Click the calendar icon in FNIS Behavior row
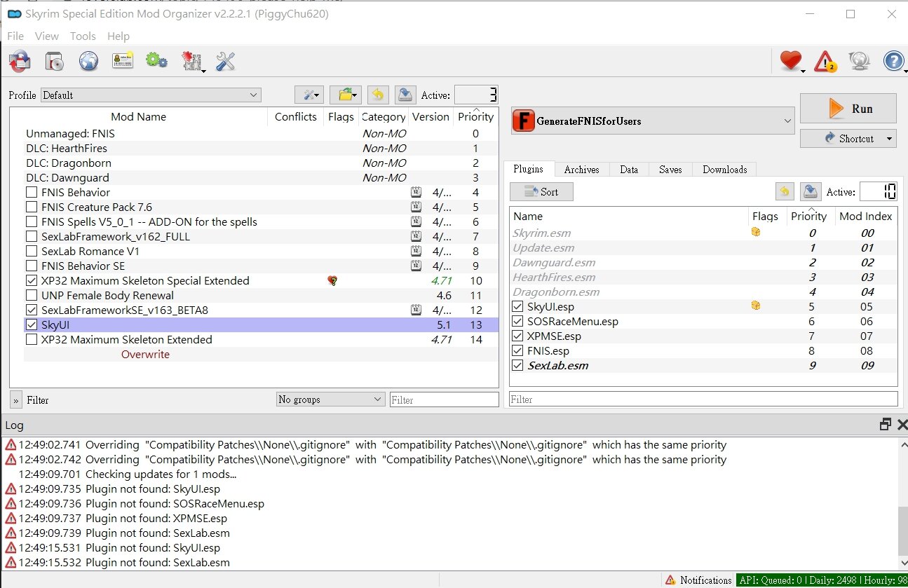The width and height of the screenshot is (908, 588). pyautogui.click(x=416, y=192)
